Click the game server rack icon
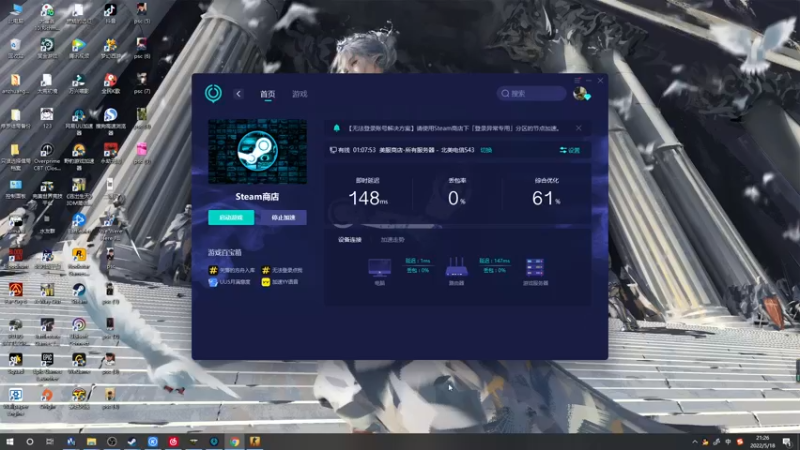800x450 pixels. click(535, 267)
